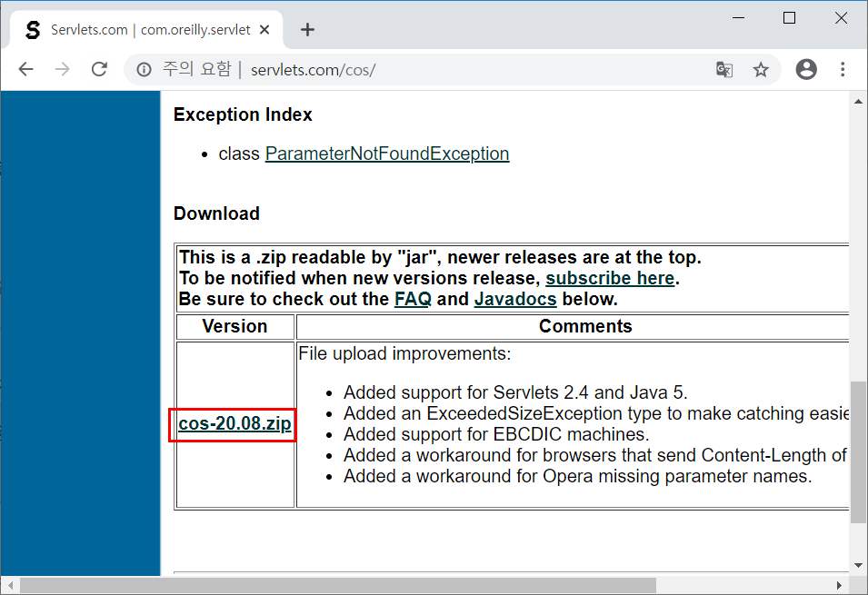Reload the servlets.com page
Viewport: 868px width, 595px height.
[x=99, y=69]
